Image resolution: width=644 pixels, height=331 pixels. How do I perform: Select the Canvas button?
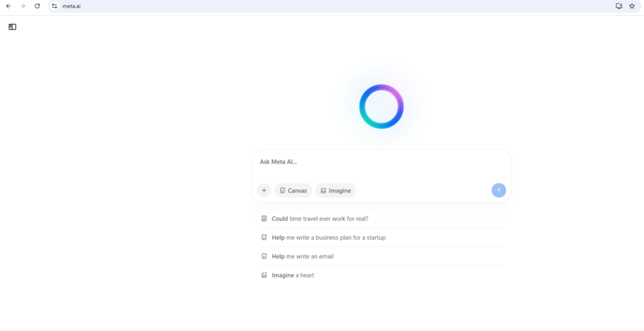tap(293, 191)
